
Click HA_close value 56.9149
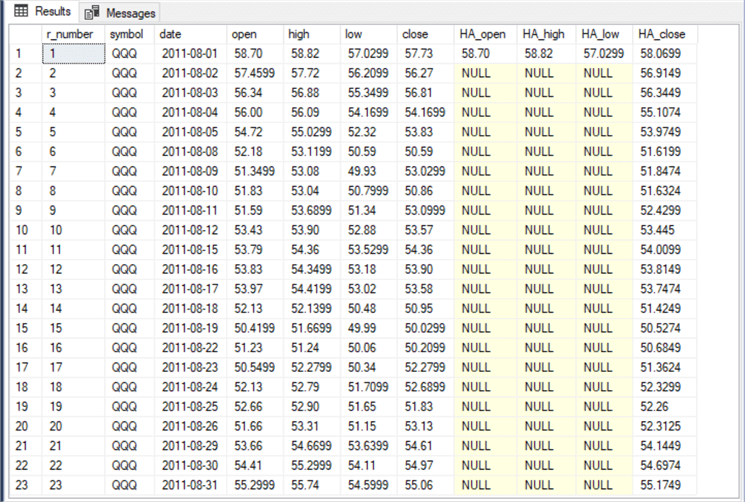[665, 73]
